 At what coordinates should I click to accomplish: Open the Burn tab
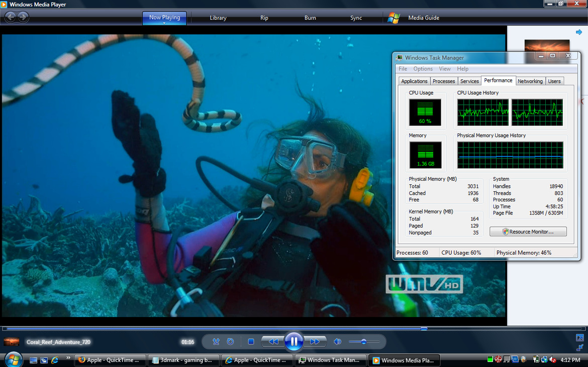pyautogui.click(x=310, y=18)
